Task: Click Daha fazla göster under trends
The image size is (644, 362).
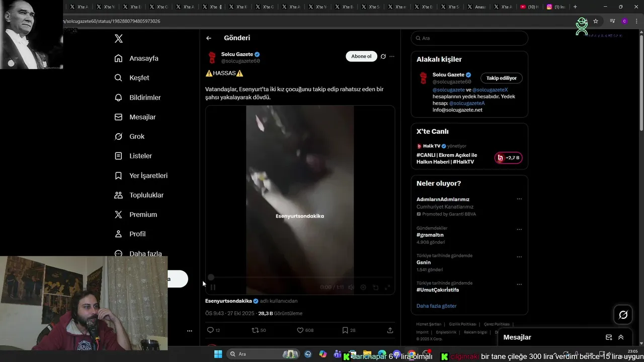Action: click(x=436, y=306)
